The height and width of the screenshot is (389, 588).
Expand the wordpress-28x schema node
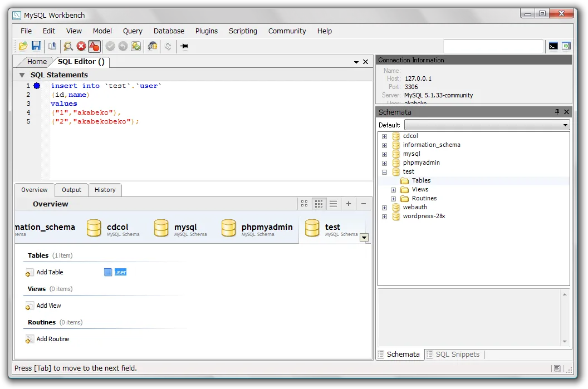(x=384, y=216)
